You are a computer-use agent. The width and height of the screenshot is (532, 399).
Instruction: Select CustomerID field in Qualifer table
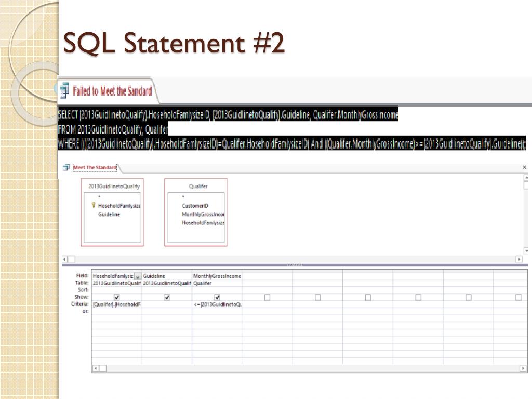[195, 206]
